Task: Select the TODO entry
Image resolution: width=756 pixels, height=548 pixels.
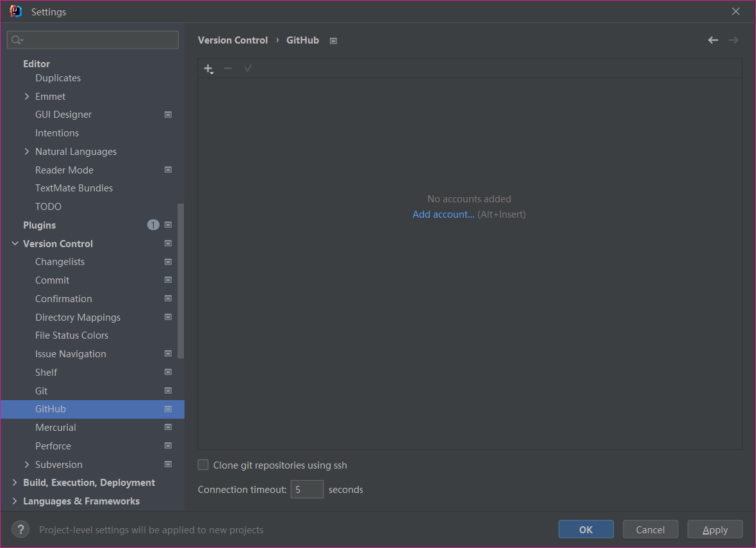Action: (x=48, y=206)
